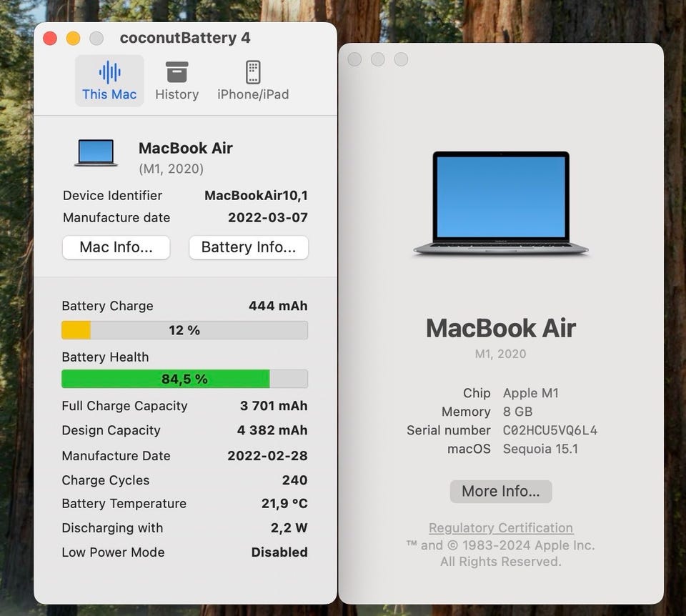The image size is (686, 616).
Task: Select the device identifier MacBookAir10,1
Action: 256,195
